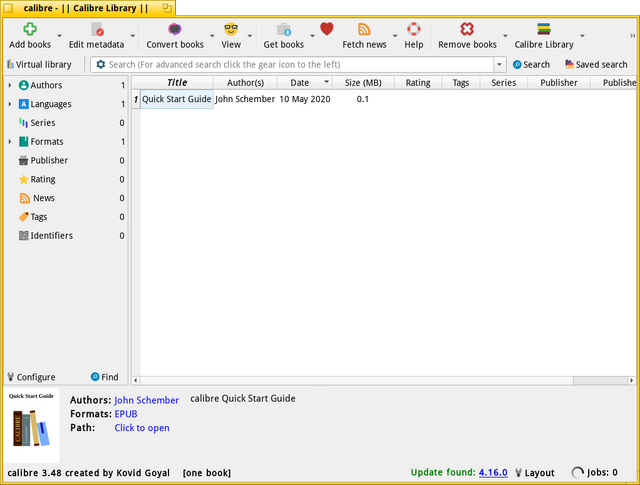Screen dimensions: 640x485
Task: Click the Jobs spinner icon
Action: pyautogui.click(x=578, y=473)
